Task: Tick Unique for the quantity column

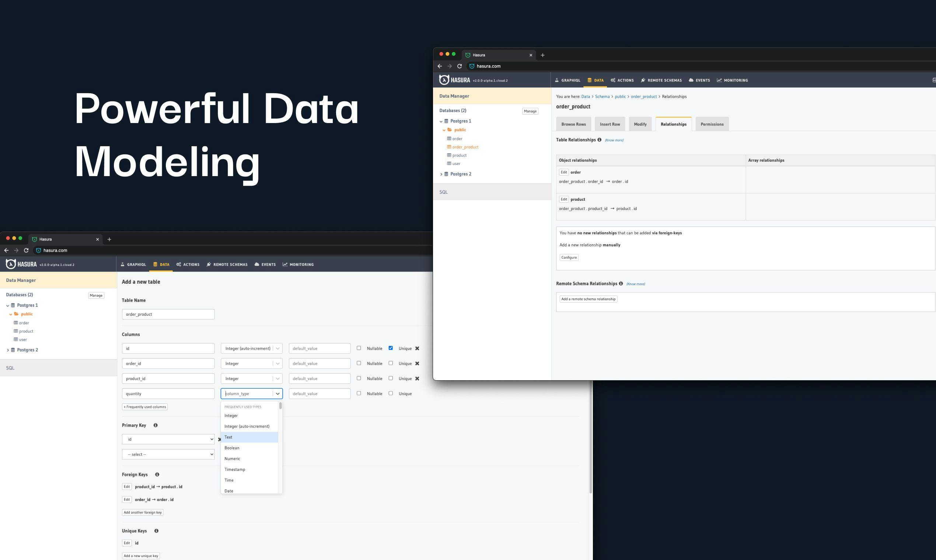Action: [391, 393]
